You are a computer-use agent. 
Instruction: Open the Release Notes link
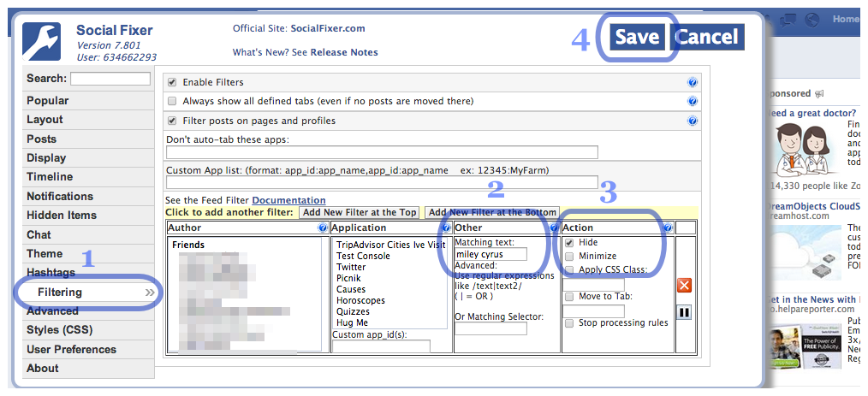click(x=344, y=52)
